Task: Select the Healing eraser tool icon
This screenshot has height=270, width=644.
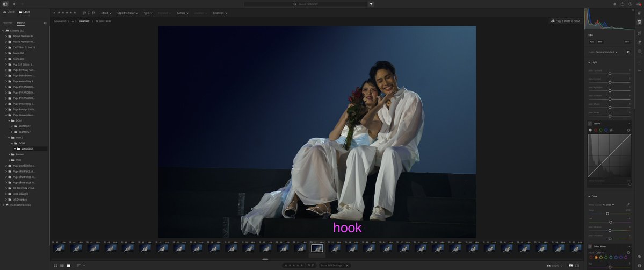Action: [x=640, y=42]
